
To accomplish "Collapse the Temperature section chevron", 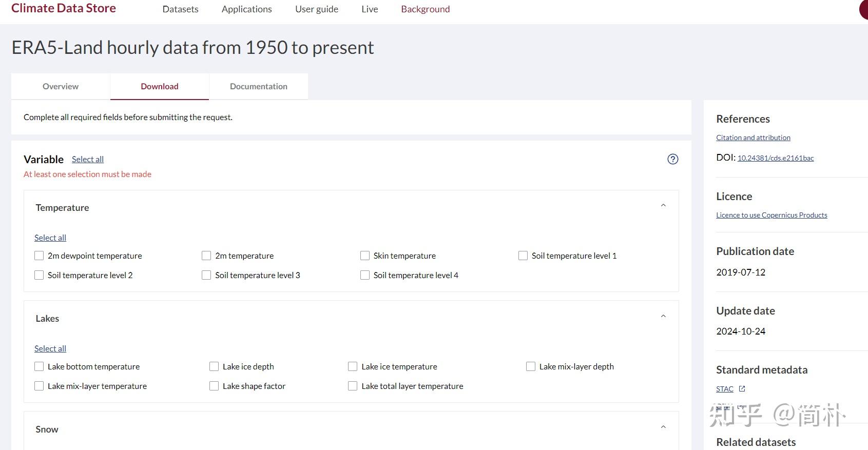I will [x=663, y=205].
